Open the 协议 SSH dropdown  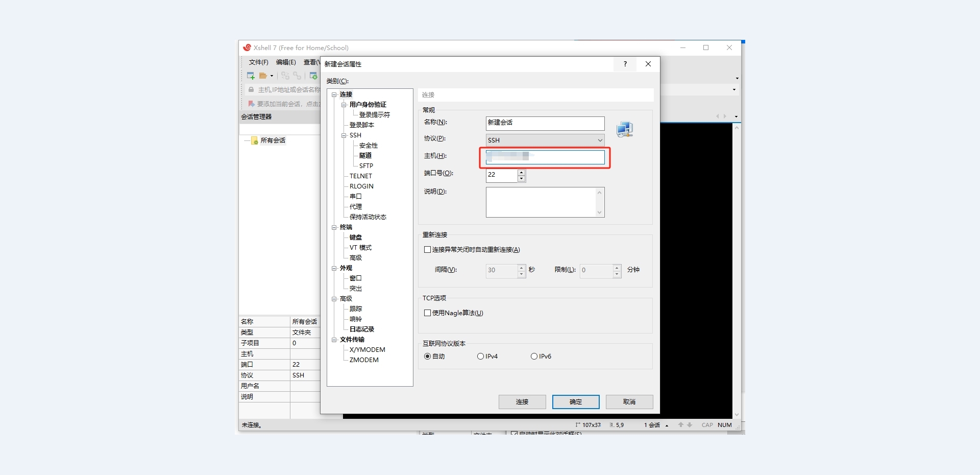click(x=545, y=140)
